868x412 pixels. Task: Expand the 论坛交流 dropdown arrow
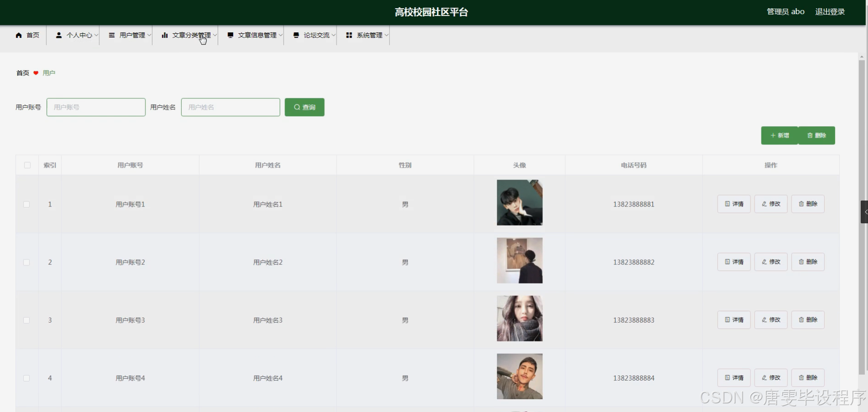click(333, 35)
